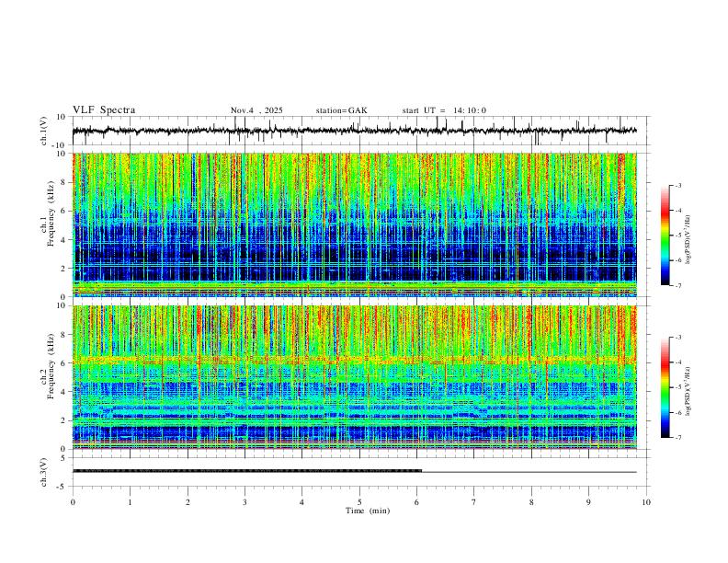Click the 'start UT = 14:10:0' text

(x=444, y=110)
